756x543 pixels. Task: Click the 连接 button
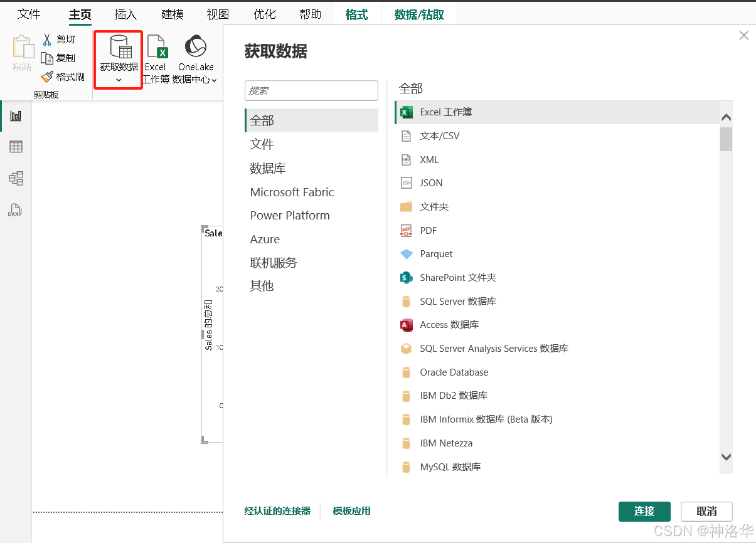point(644,512)
